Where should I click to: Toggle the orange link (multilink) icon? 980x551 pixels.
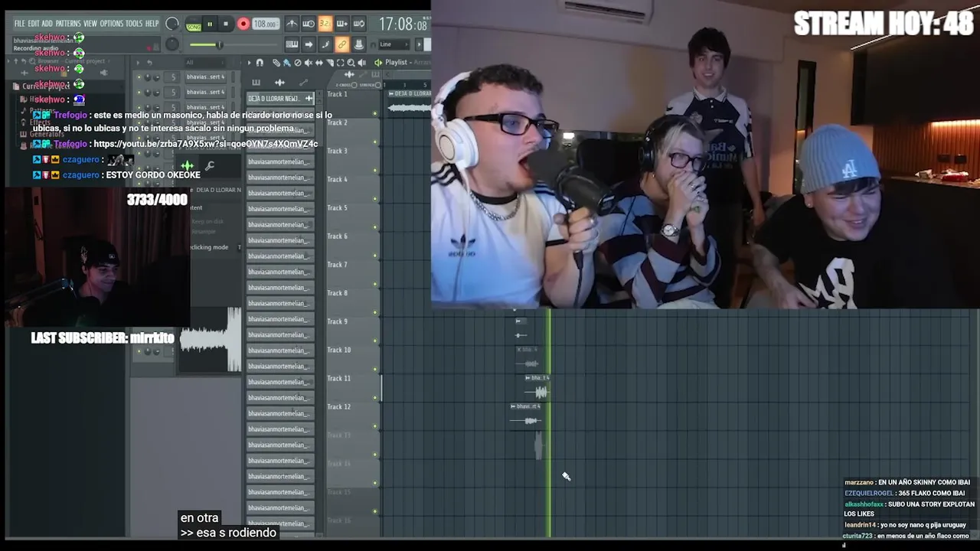point(341,44)
